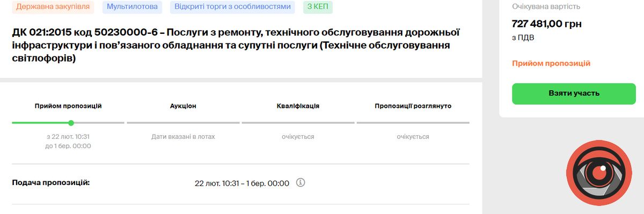
Task: Click the 'з ПДВ' text
Action: [523, 38]
